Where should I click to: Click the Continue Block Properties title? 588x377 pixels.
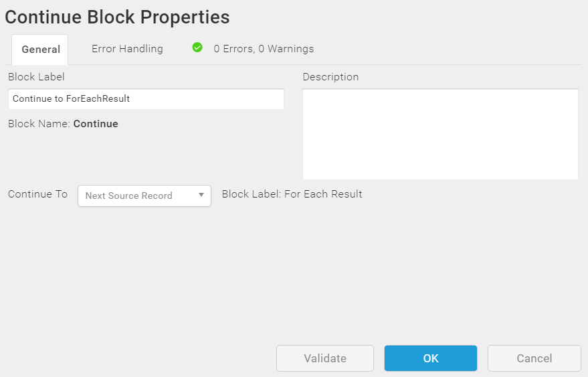point(117,17)
